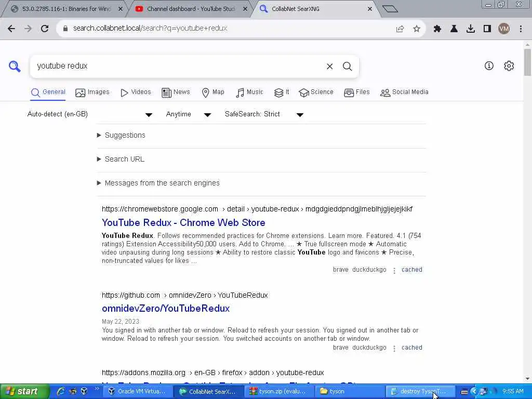Submit search with magnifier button
The image size is (532, 399).
[x=347, y=66]
